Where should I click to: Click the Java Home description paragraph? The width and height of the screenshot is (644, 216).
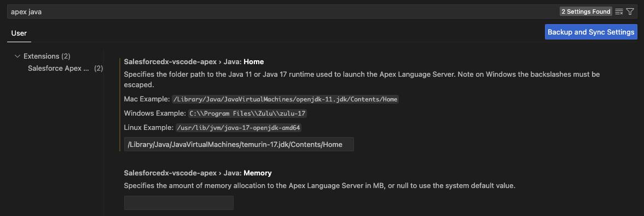point(362,79)
